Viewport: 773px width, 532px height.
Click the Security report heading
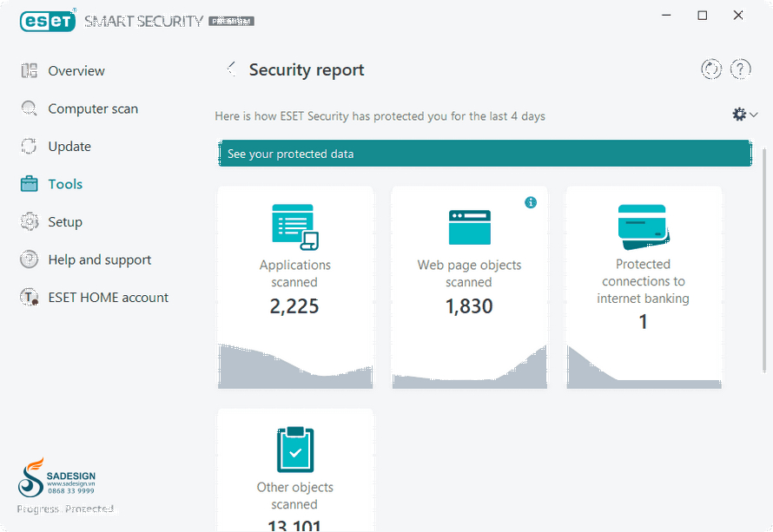307,69
